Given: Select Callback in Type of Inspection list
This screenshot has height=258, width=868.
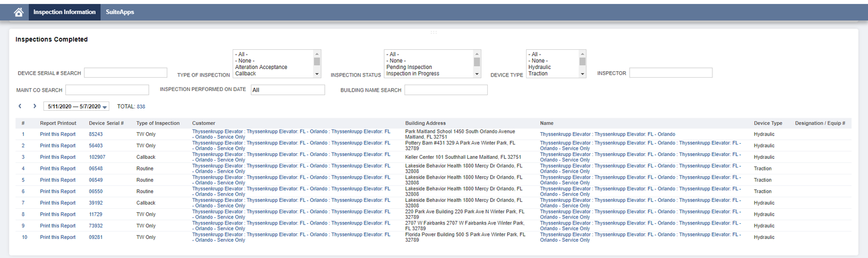Looking at the screenshot, I should pos(245,74).
